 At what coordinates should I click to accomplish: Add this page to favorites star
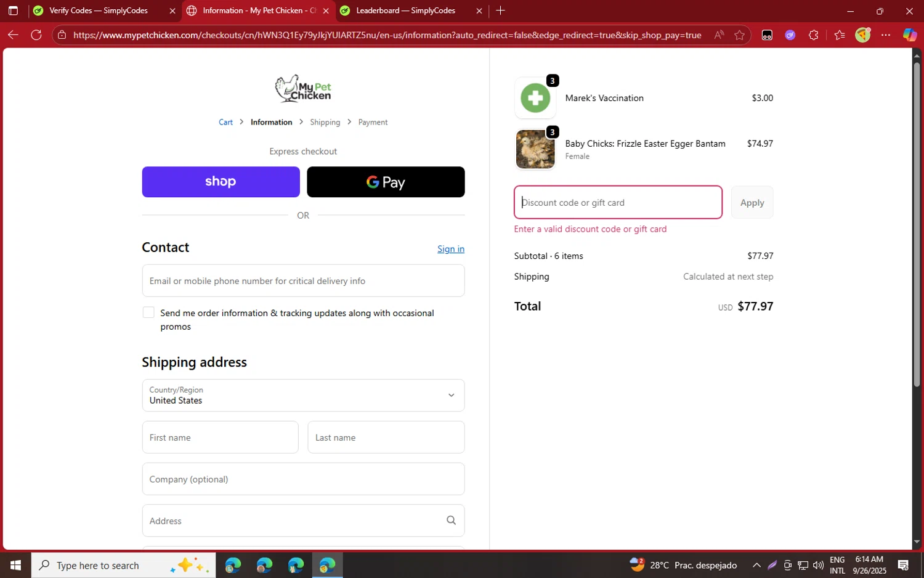740,35
